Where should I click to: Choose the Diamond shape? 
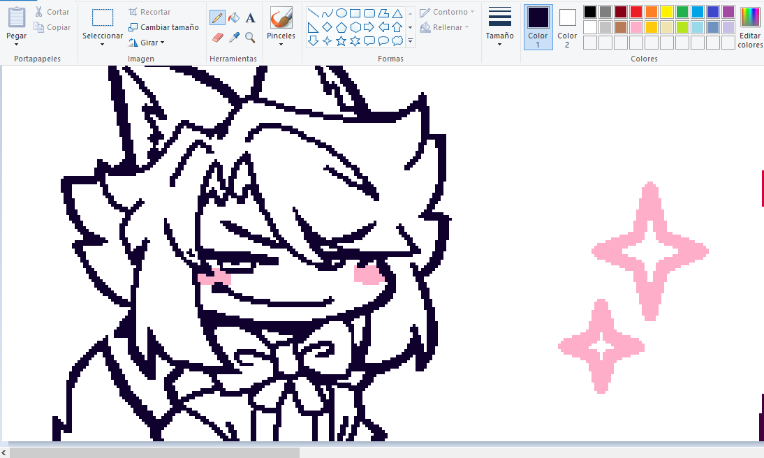327,27
